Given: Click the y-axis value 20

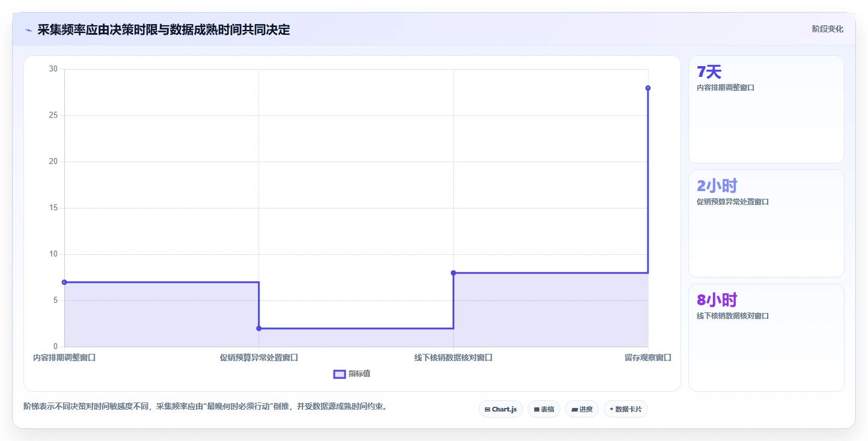Looking at the screenshot, I should (x=53, y=162).
